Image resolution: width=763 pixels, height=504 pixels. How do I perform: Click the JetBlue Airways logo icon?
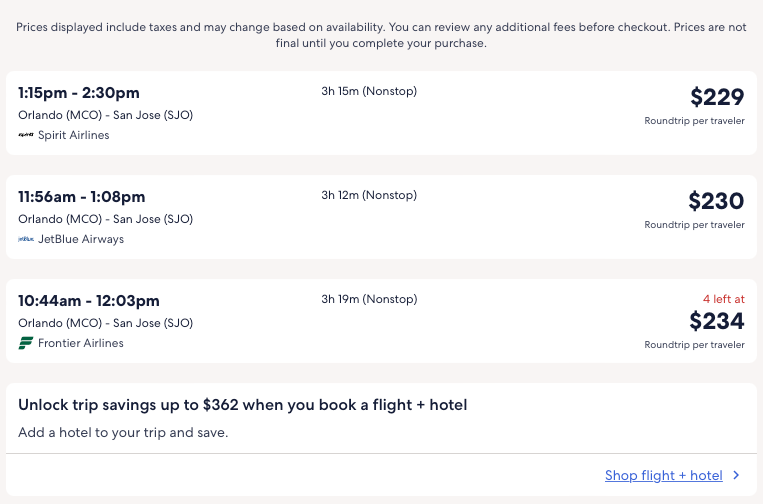click(26, 239)
